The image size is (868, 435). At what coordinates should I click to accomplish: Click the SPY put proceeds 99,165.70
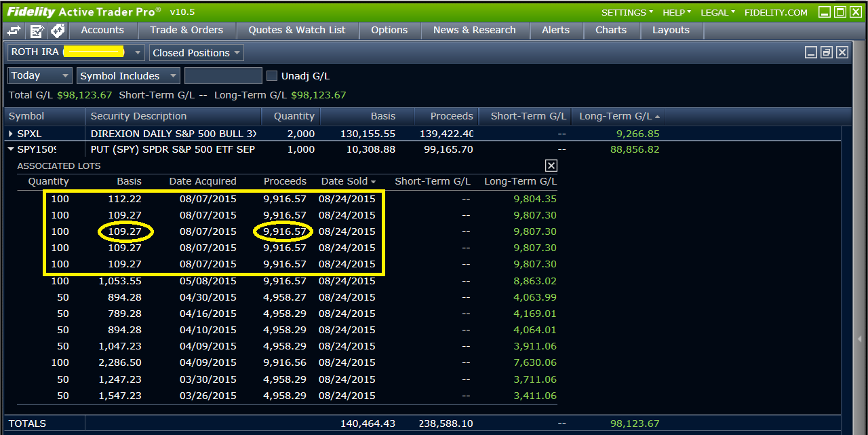pyautogui.click(x=448, y=149)
